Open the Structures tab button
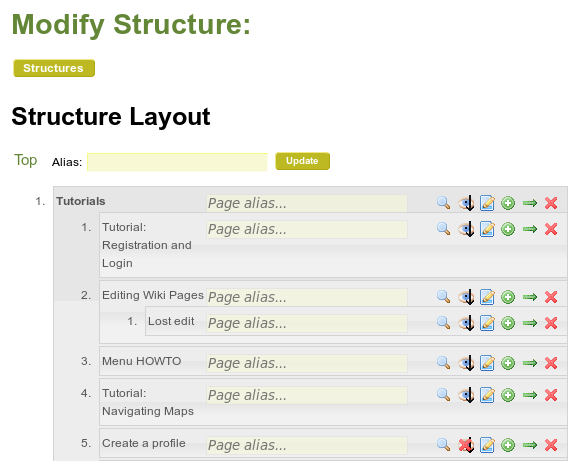 [54, 68]
